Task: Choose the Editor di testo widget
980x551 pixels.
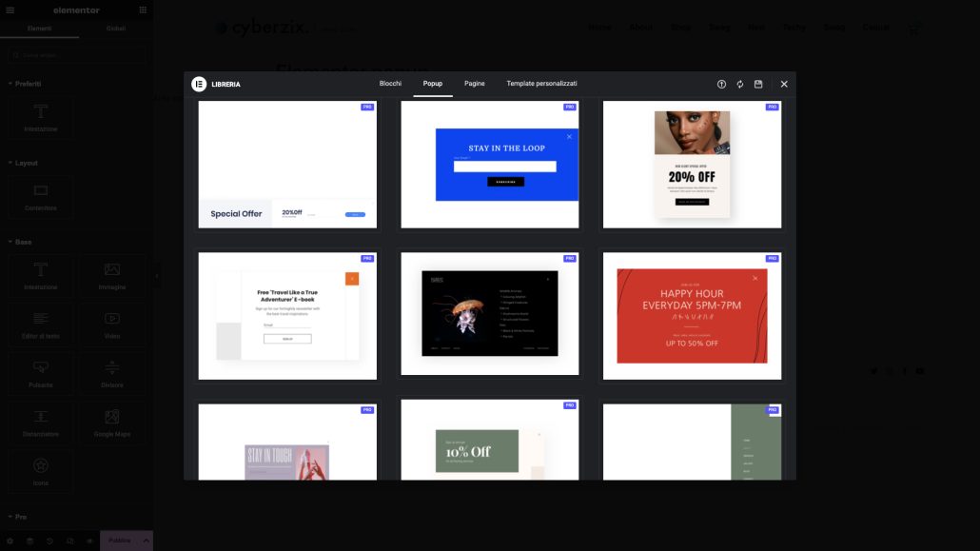Action: coord(40,325)
